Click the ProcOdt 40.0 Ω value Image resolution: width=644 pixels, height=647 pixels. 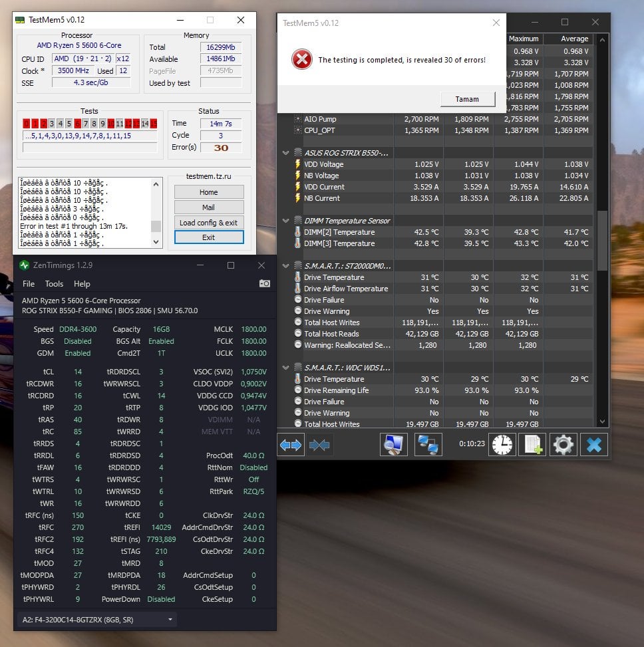(253, 455)
